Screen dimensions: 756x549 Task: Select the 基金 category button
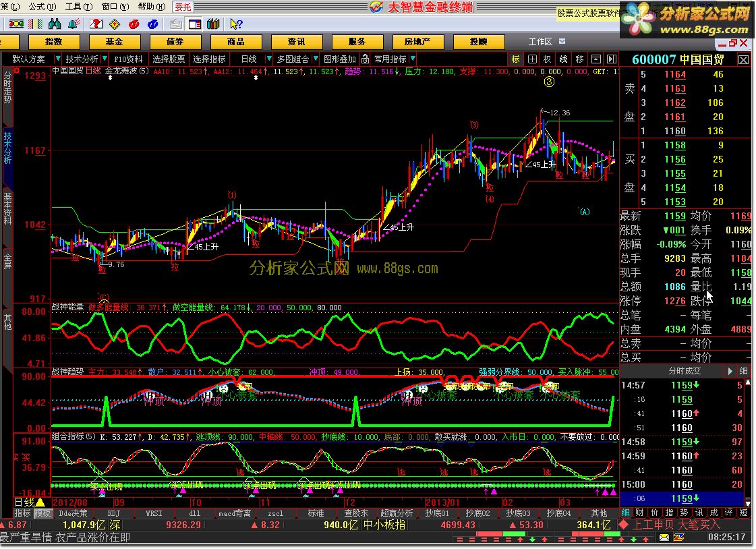pyautogui.click(x=114, y=42)
